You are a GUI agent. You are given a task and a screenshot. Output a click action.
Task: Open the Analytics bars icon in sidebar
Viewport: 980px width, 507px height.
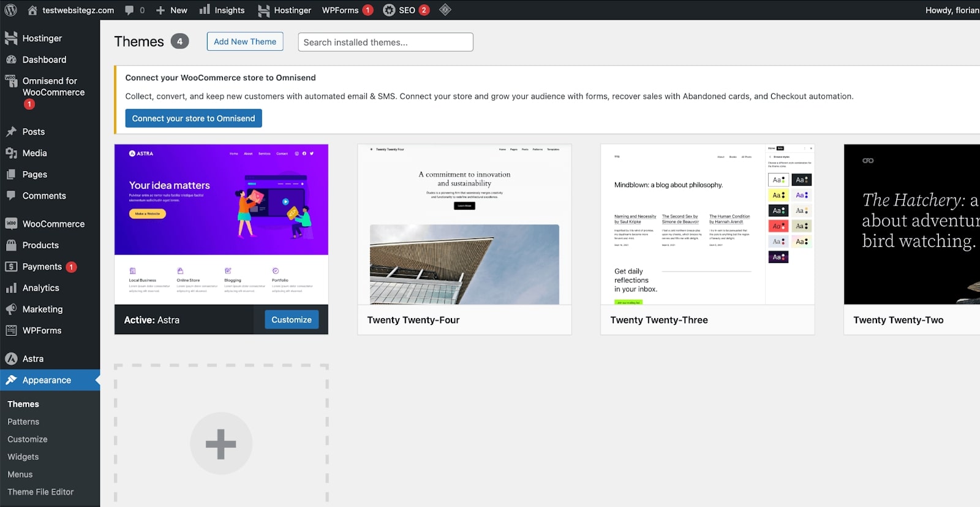(11, 288)
